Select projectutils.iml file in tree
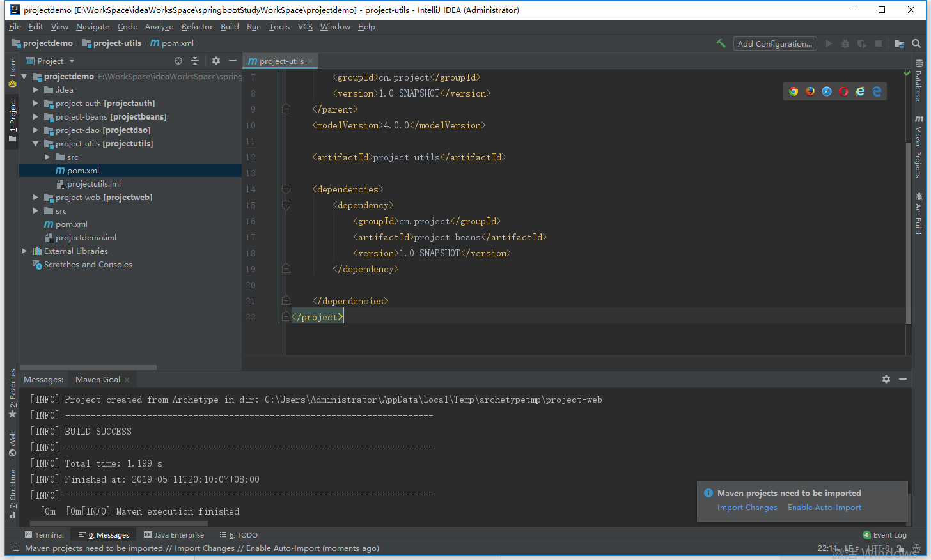The width and height of the screenshot is (931, 560). (x=93, y=184)
